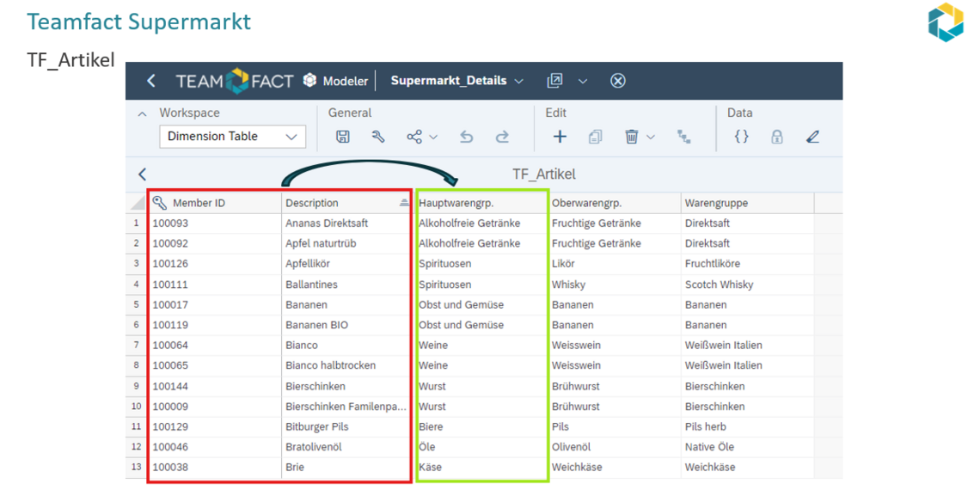Viewport: 980px width, 502px height.
Task: Open the Dimension Table workspace dropdown
Action: (x=232, y=137)
